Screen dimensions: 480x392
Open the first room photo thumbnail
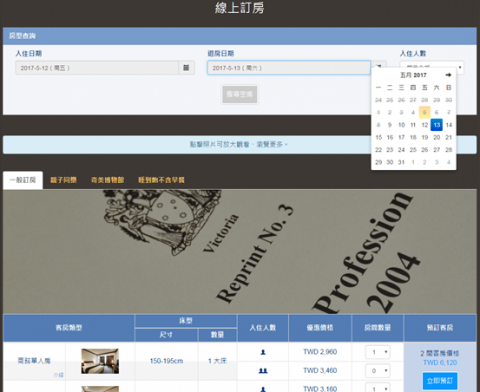100,361
